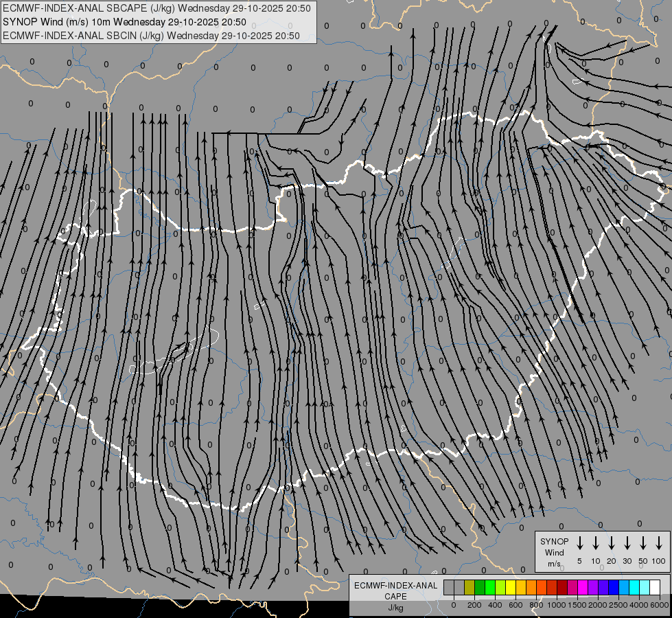
Task: Pick the dark green CAPE legend swatch
Action: tap(480, 587)
